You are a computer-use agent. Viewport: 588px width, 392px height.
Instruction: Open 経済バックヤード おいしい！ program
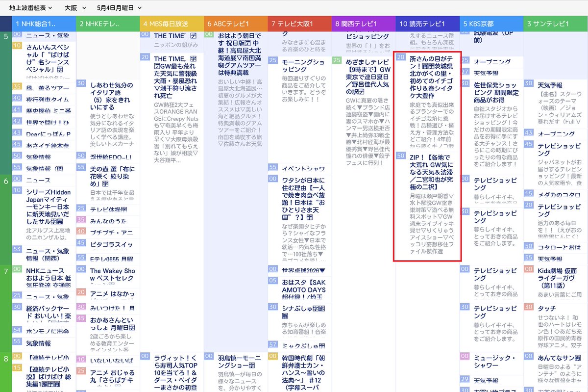[x=49, y=313]
